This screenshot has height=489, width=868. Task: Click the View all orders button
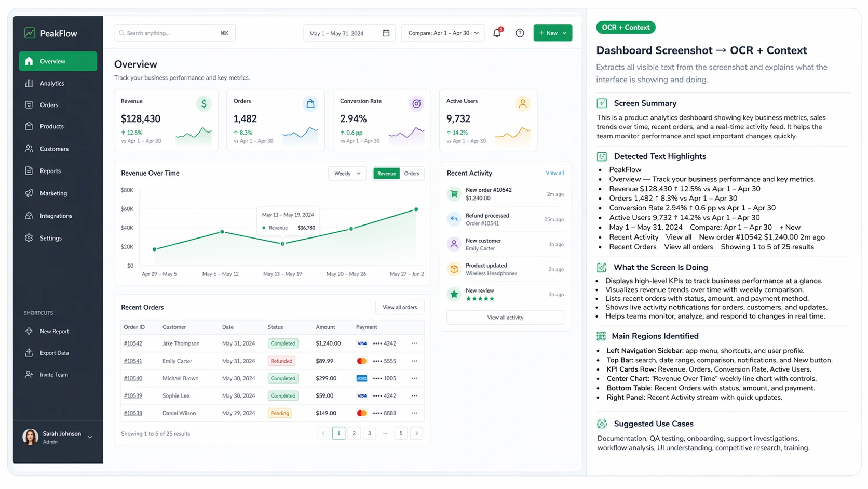(x=399, y=307)
